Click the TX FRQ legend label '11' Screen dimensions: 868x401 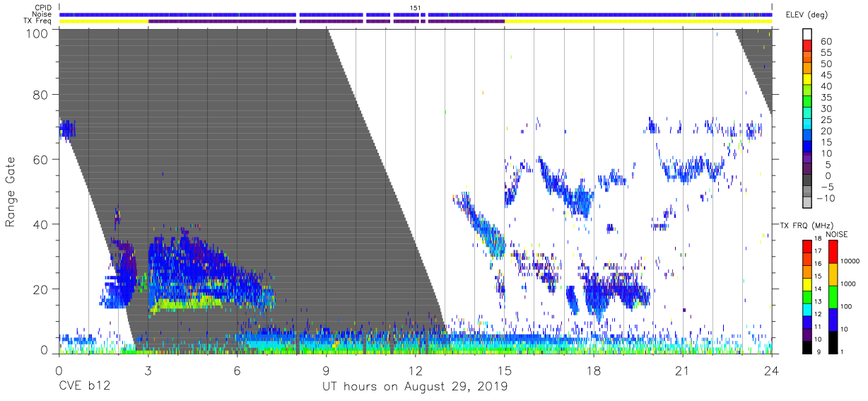click(x=819, y=327)
